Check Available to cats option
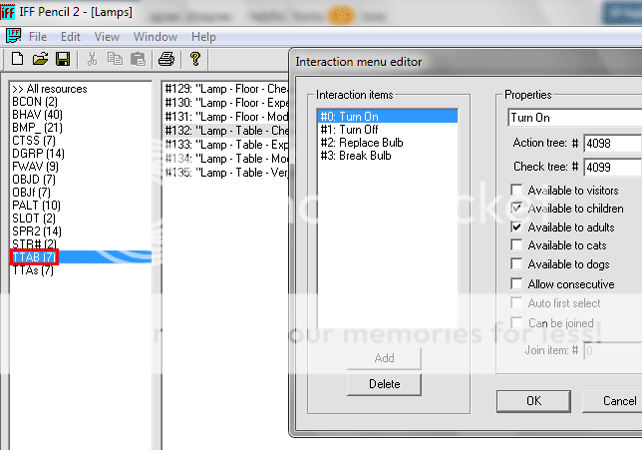This screenshot has width=642, height=450. point(516,246)
